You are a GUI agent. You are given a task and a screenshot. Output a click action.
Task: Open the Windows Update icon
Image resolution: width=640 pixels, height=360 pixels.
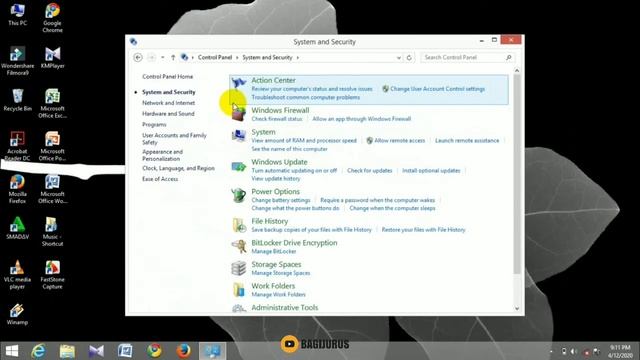[239, 166]
